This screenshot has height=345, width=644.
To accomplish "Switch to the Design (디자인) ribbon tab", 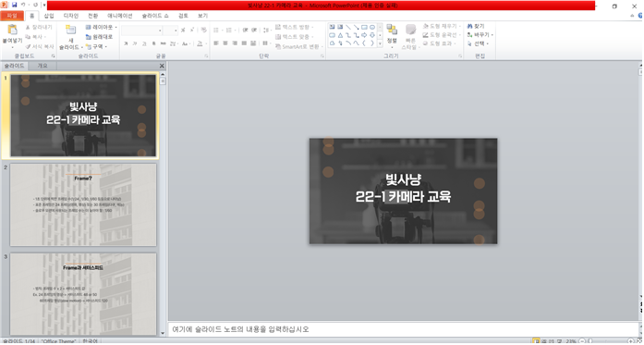I will pos(70,16).
